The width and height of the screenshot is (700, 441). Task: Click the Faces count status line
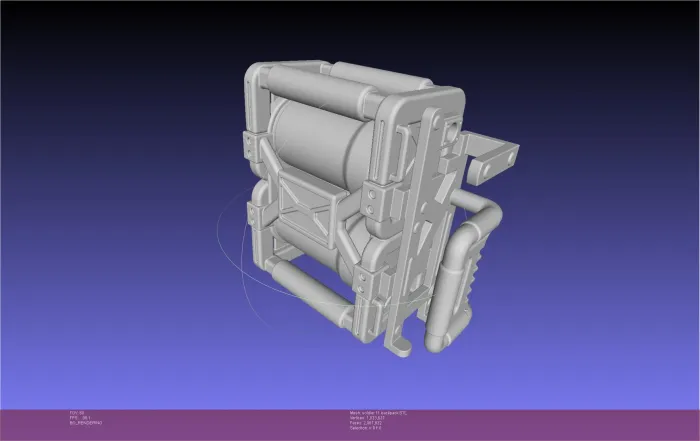tap(366, 423)
